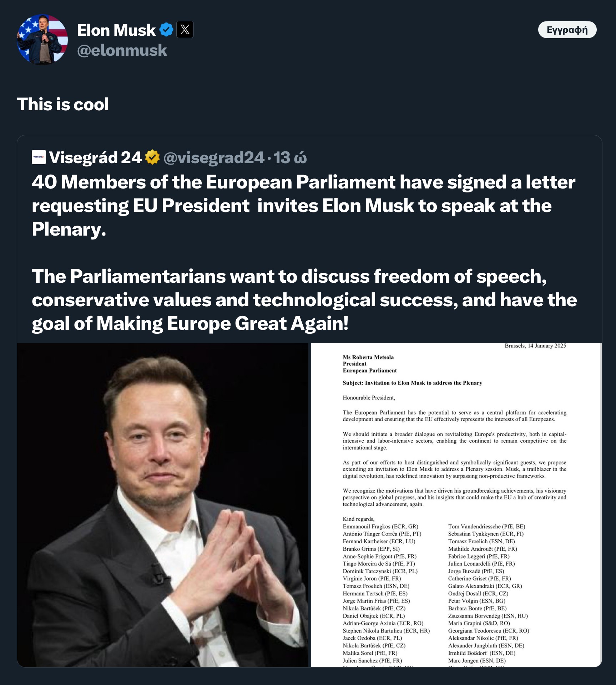
Task: Open the Elon Musk display name link
Action: coord(116,30)
